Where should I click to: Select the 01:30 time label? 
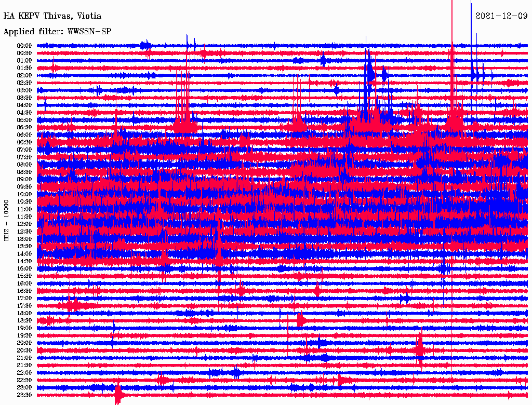[x=24, y=68]
